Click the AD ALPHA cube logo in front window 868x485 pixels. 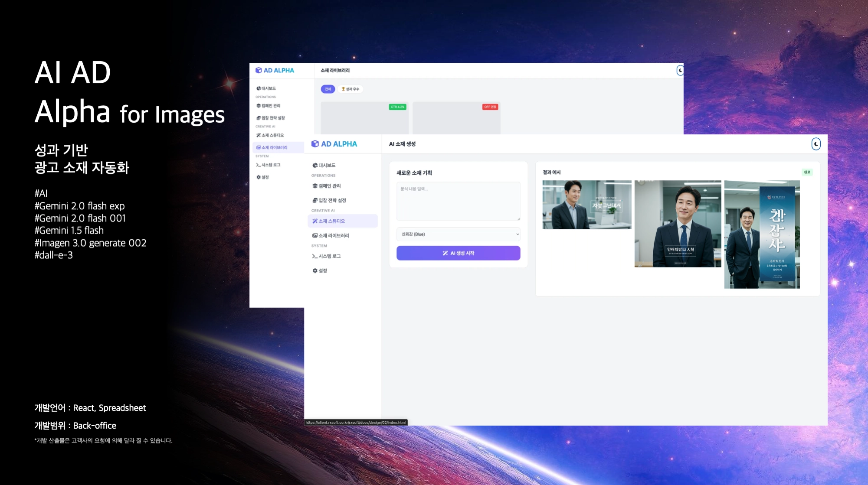(315, 144)
